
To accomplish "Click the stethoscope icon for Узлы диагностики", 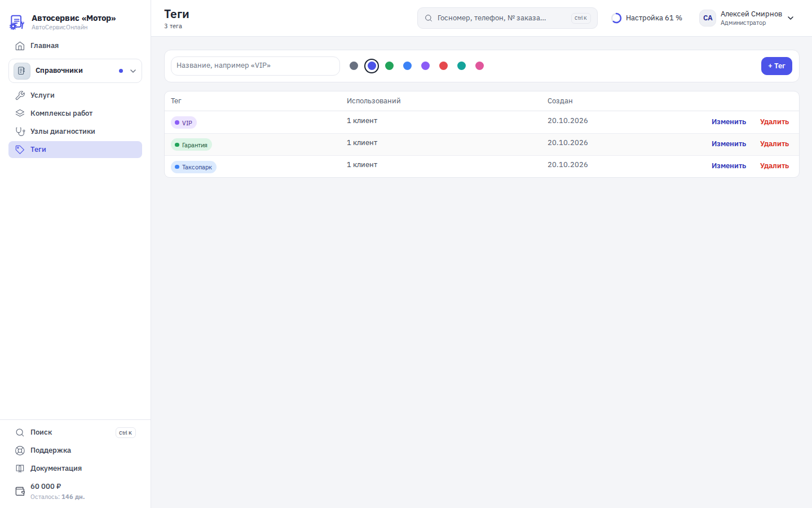I will tap(20, 132).
